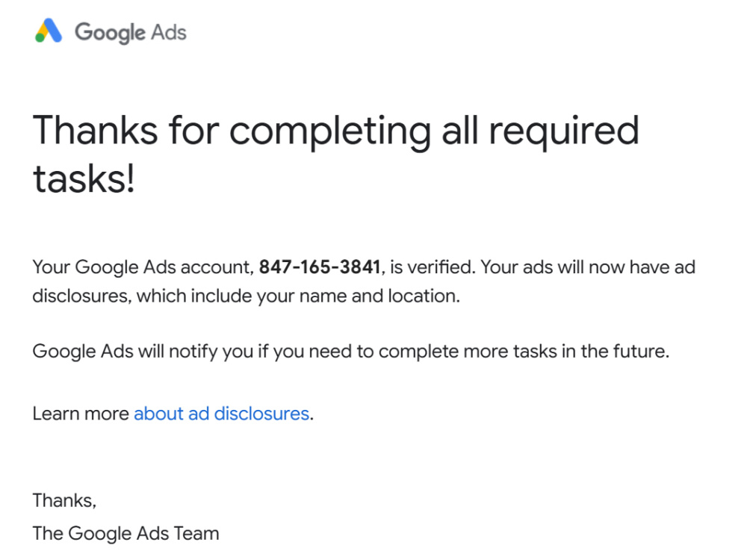
Task: Click the blue stroke of the Ads logo
Action: [x=53, y=30]
